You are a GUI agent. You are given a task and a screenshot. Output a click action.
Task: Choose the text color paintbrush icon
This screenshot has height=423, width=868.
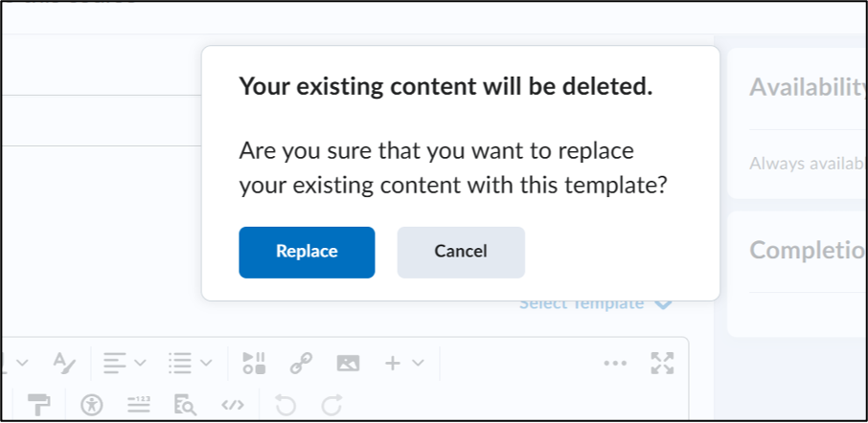click(x=64, y=363)
